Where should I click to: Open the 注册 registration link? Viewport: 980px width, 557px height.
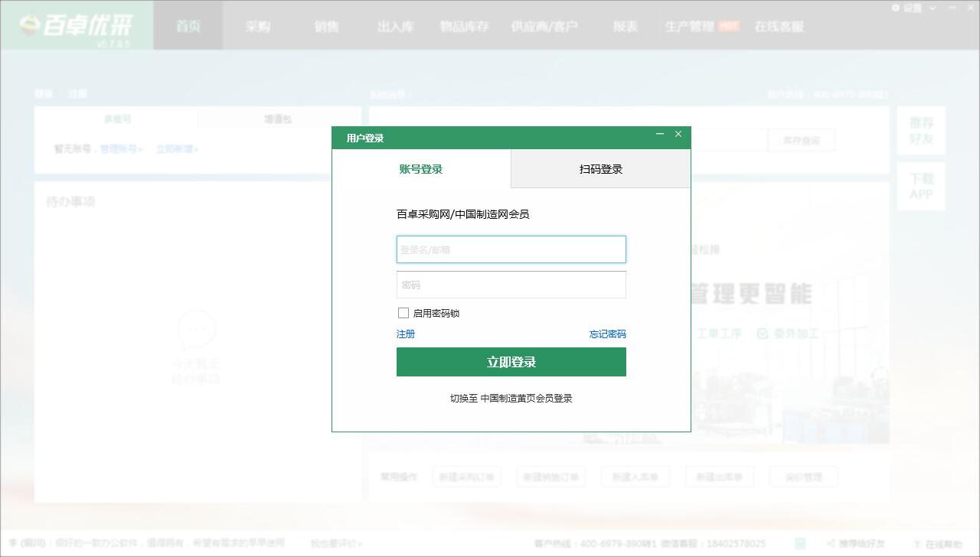405,334
